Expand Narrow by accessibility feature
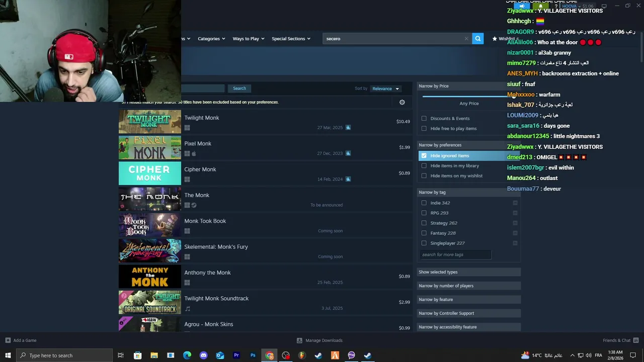The image size is (644, 362). [469, 327]
